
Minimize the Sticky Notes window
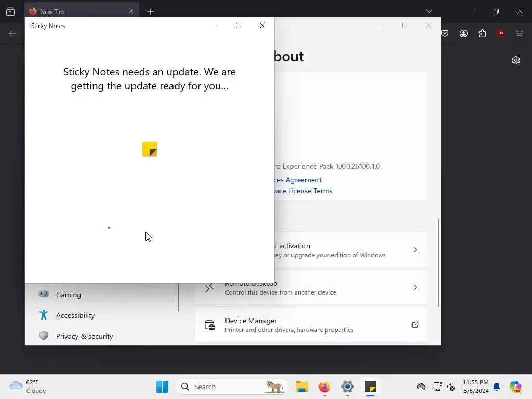pos(215,25)
